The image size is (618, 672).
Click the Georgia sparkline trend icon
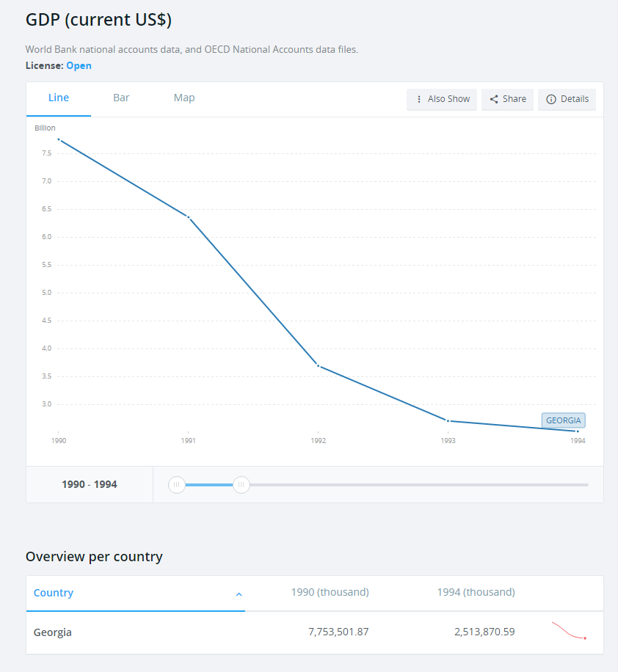pyautogui.click(x=569, y=631)
